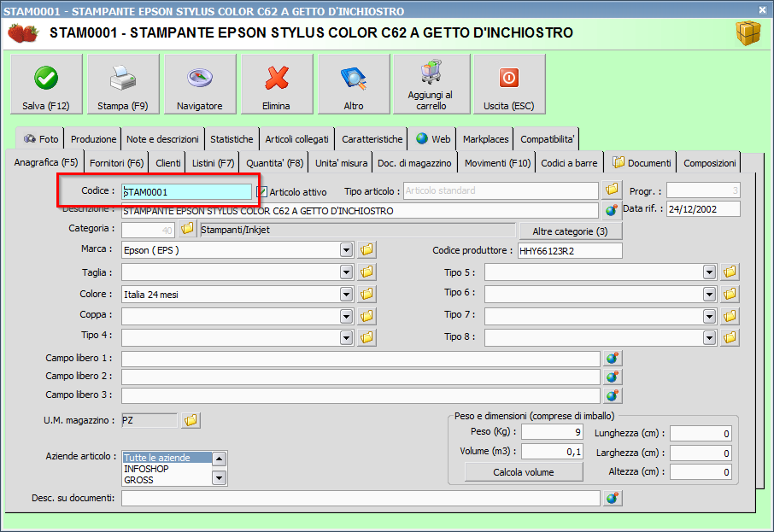Click globe icon beside Campo libero 2
Viewport: 774px width, 532px height.
[x=613, y=377]
